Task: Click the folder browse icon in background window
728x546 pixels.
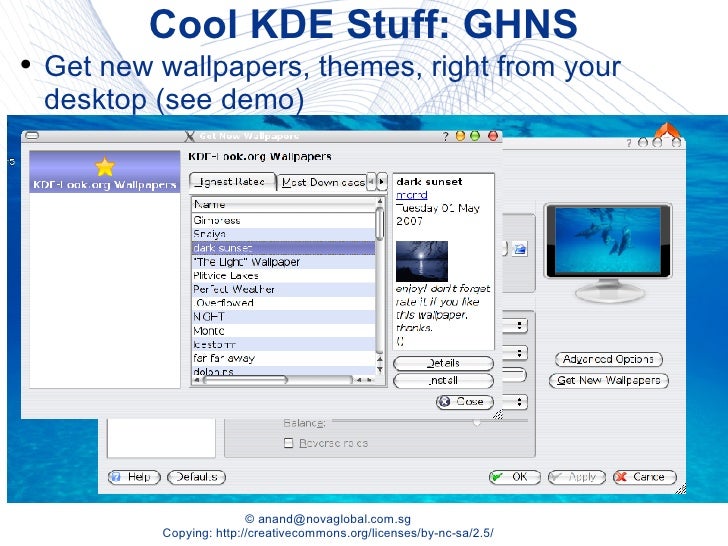Action: [520, 249]
